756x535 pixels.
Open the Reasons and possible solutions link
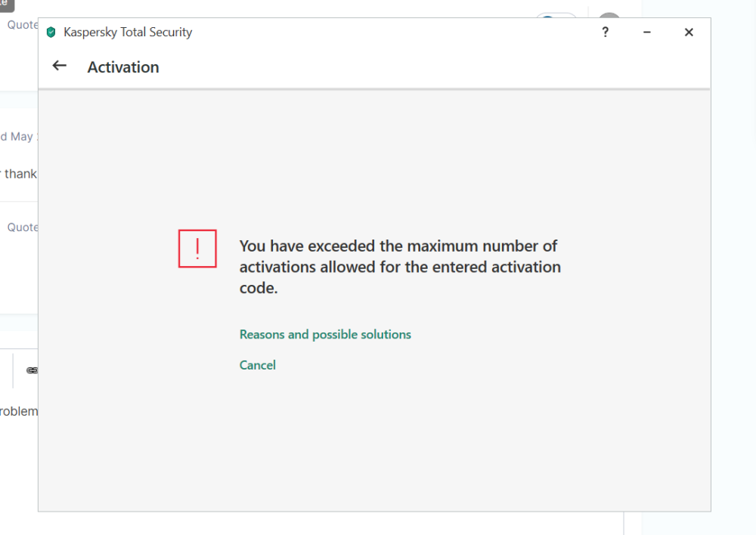(325, 334)
